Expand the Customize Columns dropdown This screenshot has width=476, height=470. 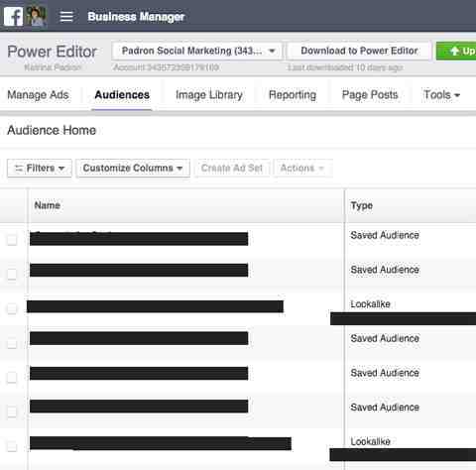133,169
